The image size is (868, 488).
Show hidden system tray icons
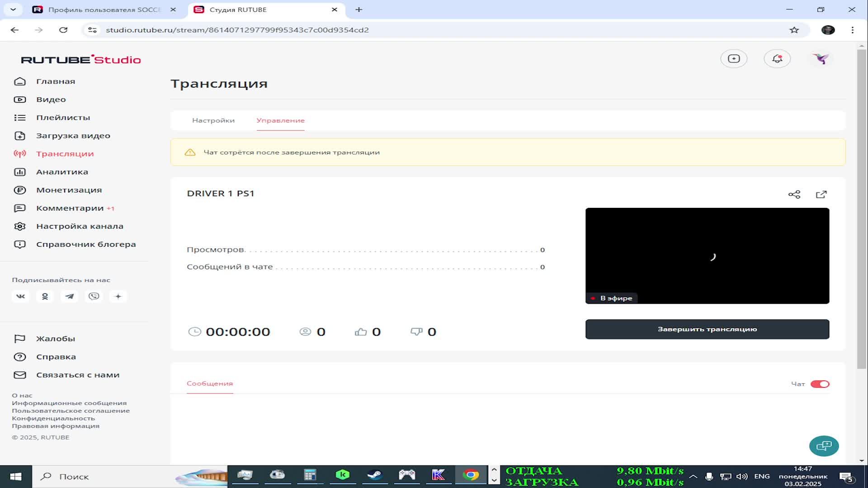point(693,477)
